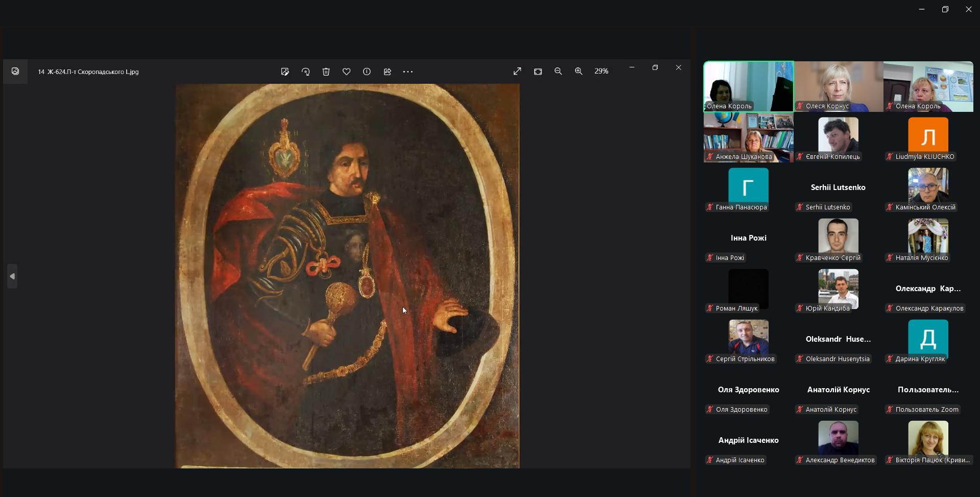This screenshot has width=980, height=497.
Task: Click muted mic icon beside Євгеній Копилець
Action: click(800, 157)
